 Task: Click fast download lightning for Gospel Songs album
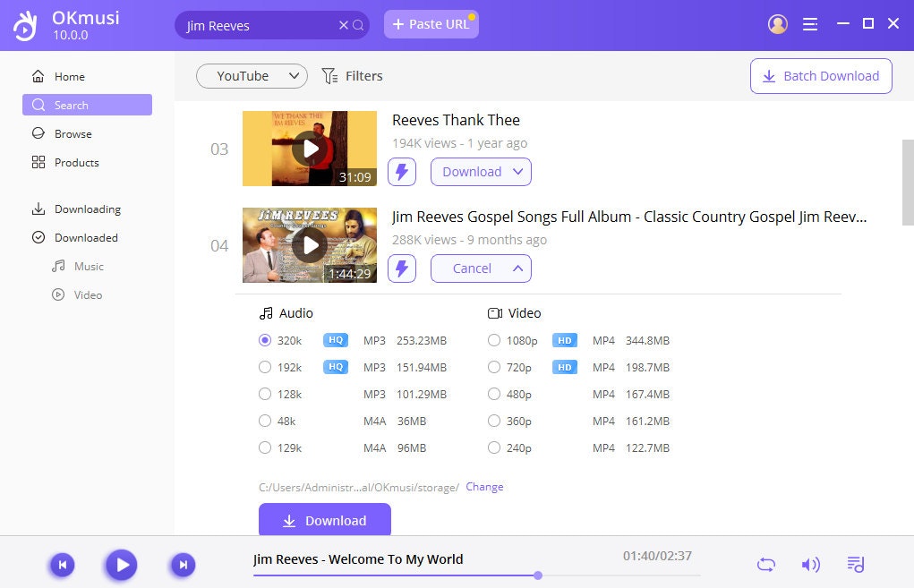pyautogui.click(x=402, y=268)
